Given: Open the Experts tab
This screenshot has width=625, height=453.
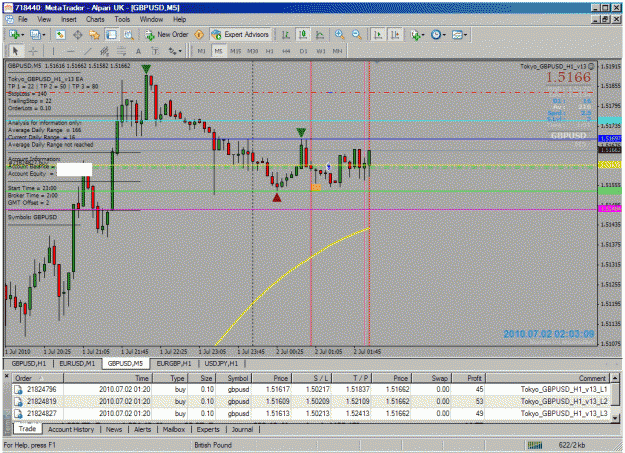Looking at the screenshot, I should click(208, 429).
